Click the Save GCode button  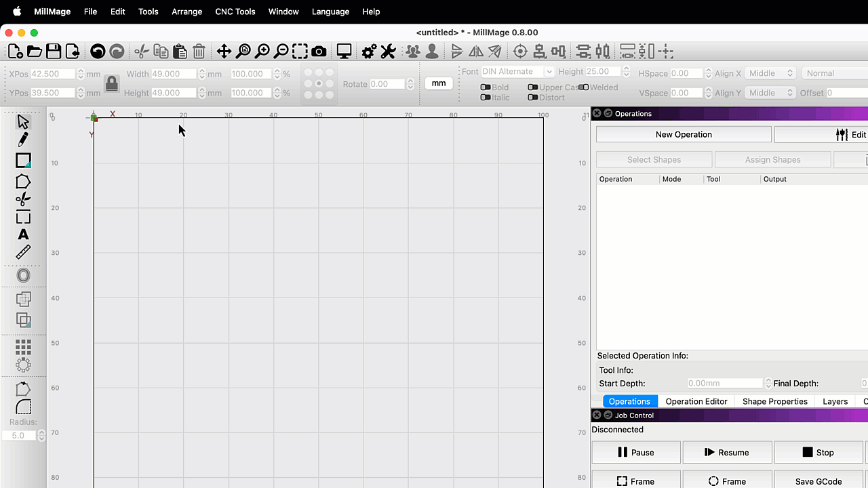tap(818, 481)
